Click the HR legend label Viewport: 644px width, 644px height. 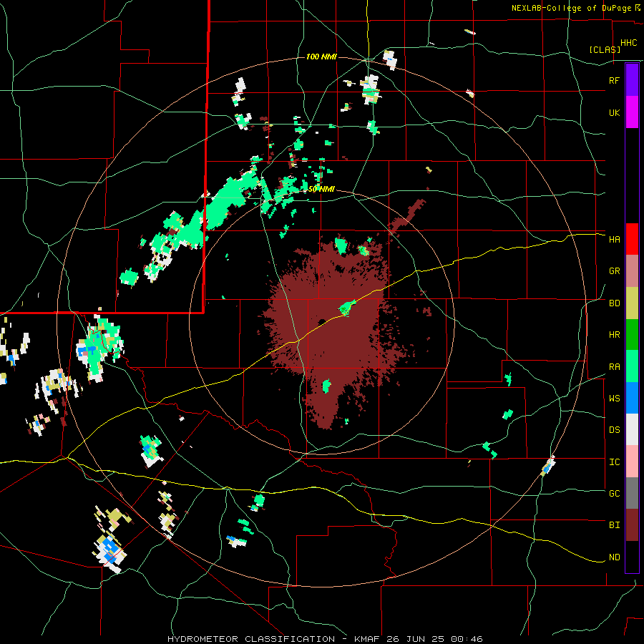coord(614,335)
